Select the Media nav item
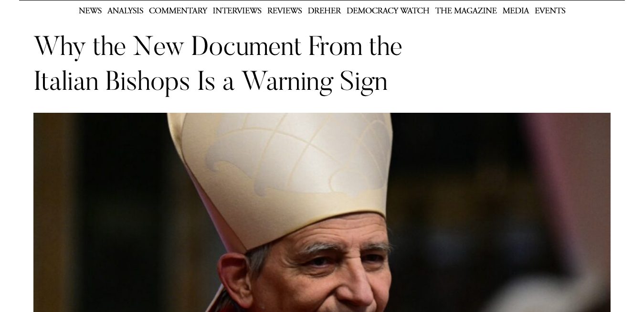 tap(516, 11)
